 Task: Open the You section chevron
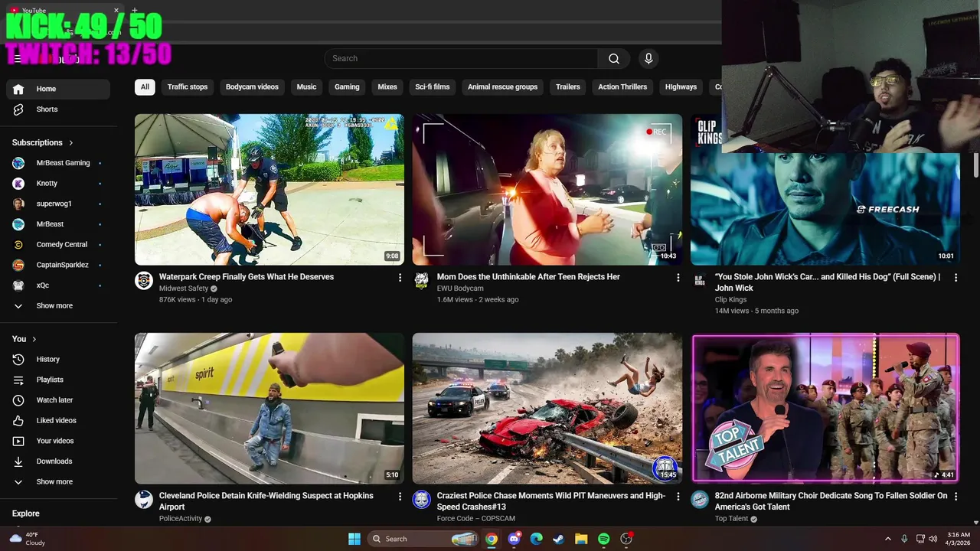tap(34, 339)
